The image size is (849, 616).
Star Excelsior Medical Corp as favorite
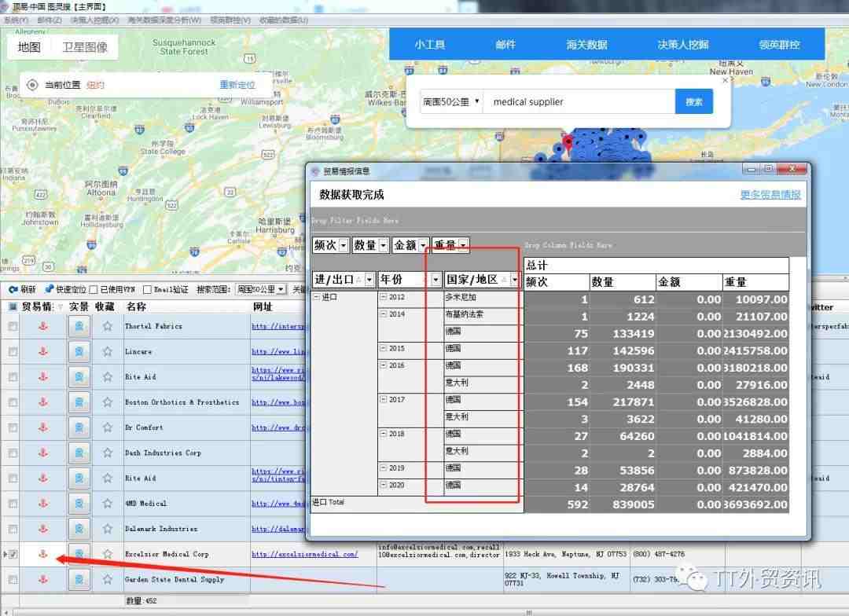108,554
